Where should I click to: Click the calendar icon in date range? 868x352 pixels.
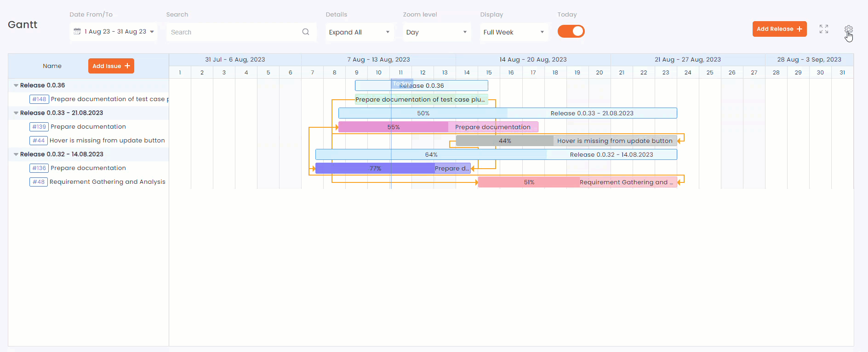coord(77,32)
